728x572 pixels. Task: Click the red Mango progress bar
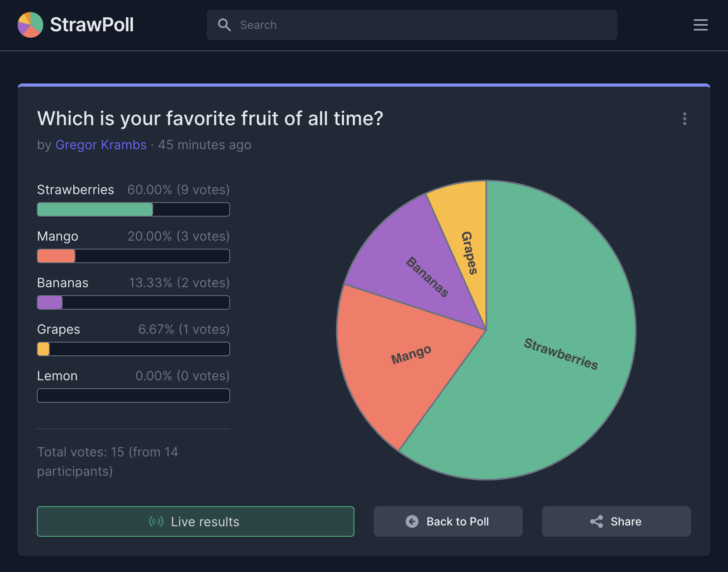click(x=133, y=256)
